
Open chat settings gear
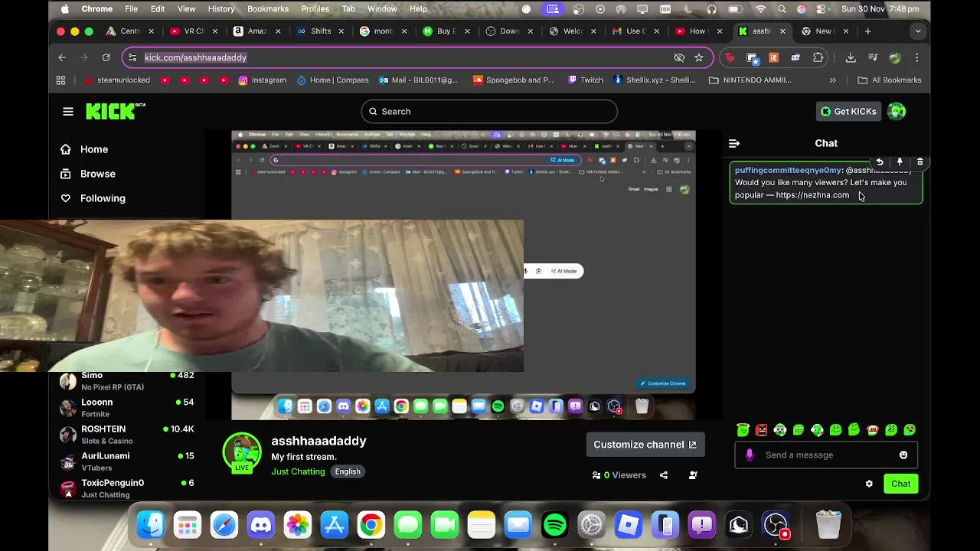click(869, 484)
